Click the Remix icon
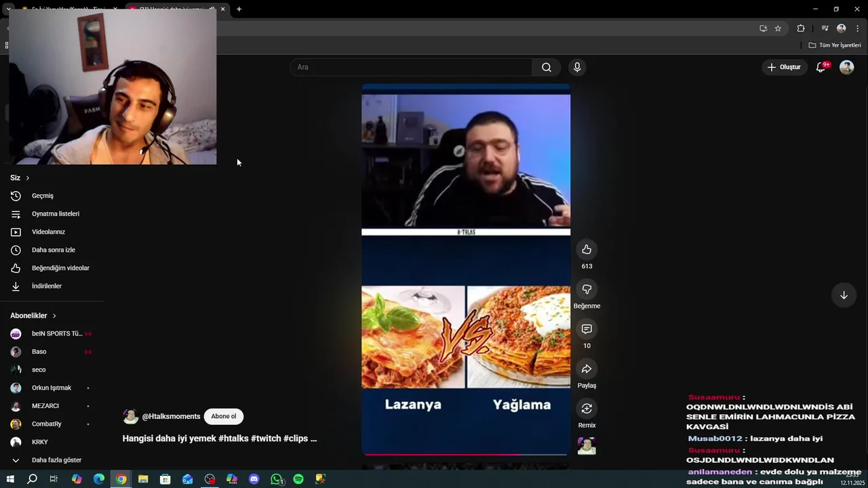This screenshot has width=868, height=488. pos(587,409)
